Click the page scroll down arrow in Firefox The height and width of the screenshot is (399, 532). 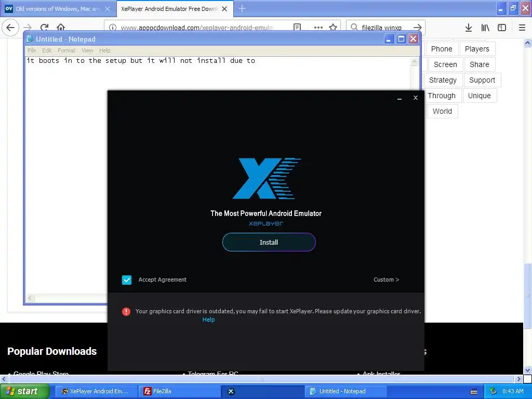coord(527,370)
